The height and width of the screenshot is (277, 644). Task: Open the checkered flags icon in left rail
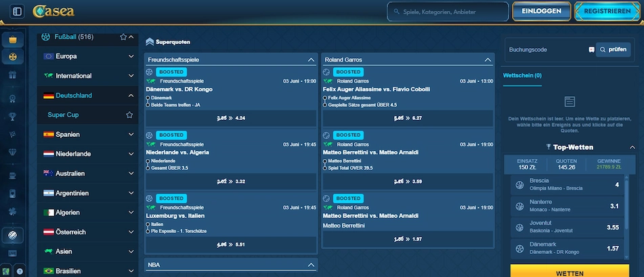point(13,134)
